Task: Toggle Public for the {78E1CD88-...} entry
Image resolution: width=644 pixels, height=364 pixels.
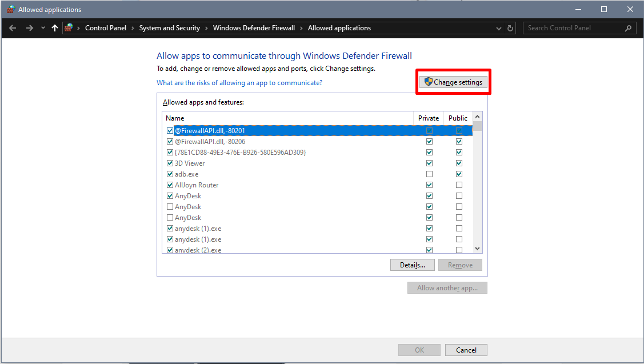Action: tap(459, 153)
